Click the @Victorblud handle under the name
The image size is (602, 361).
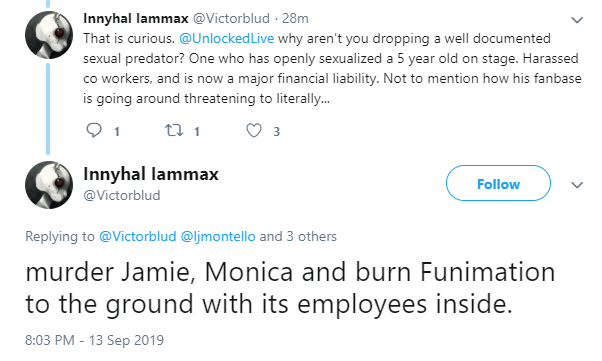click(x=122, y=195)
